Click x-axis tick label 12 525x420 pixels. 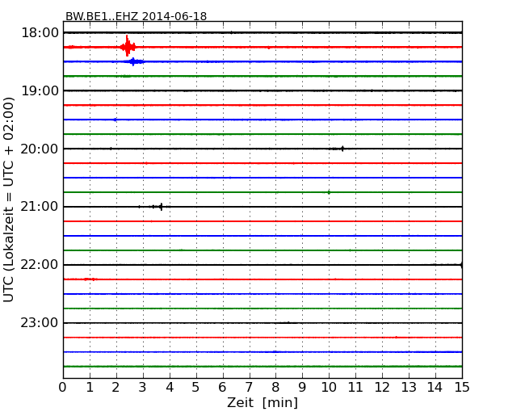(382, 388)
